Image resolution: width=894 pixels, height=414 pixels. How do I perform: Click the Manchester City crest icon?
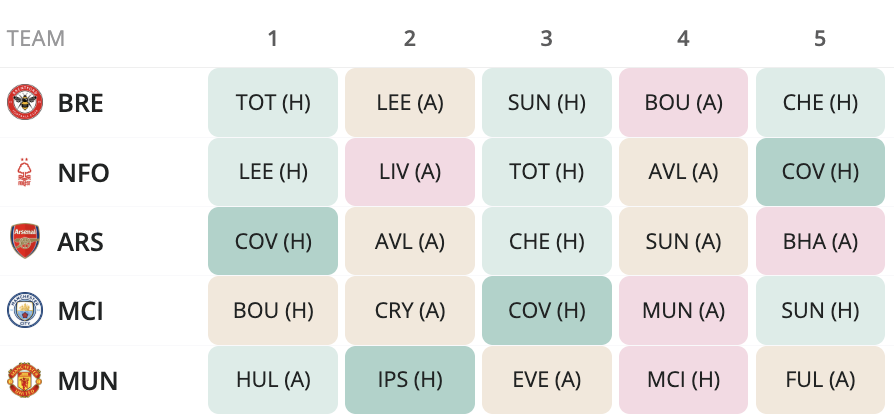click(x=25, y=311)
